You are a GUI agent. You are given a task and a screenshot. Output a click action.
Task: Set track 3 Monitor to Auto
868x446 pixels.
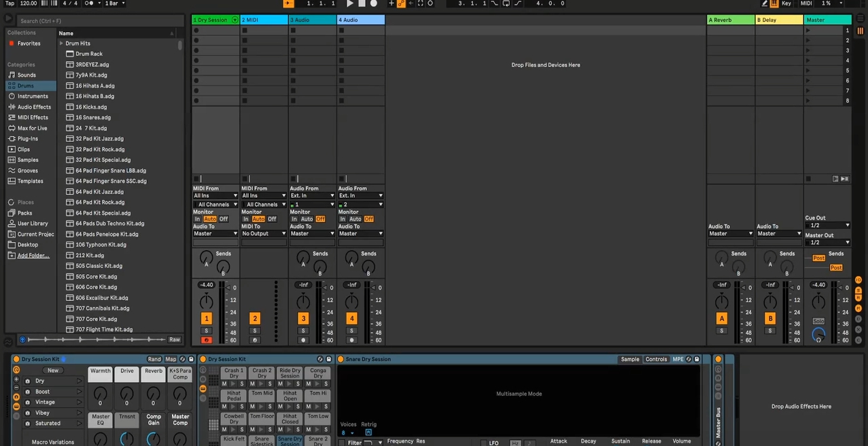point(307,219)
